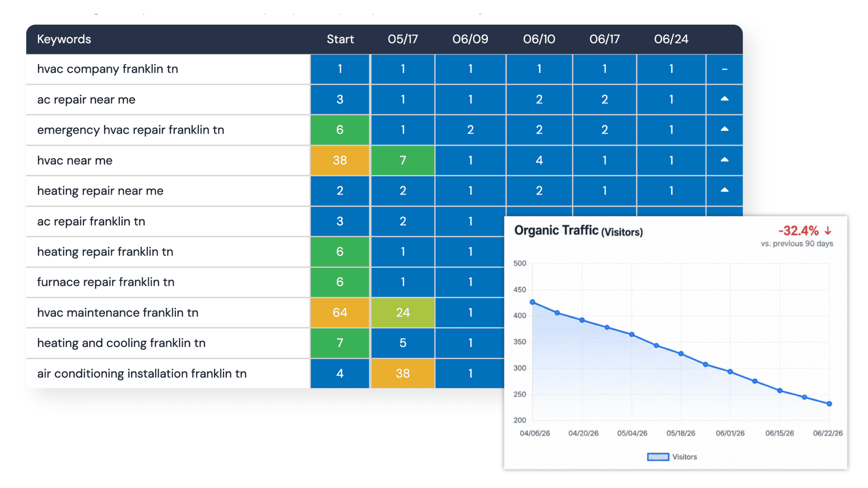This screenshot has width=868, height=488.
Task: Select keyword 'air conditioning installation franklin tn'
Action: (142, 373)
